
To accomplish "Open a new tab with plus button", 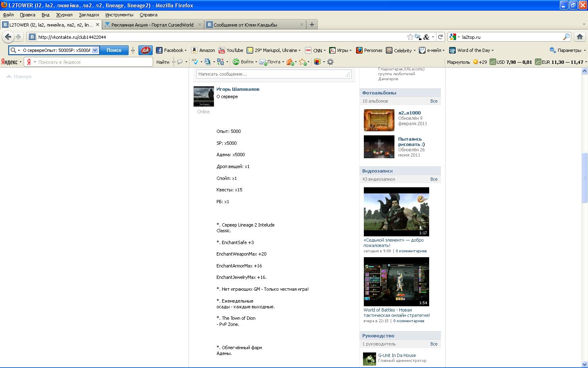I will click(312, 25).
